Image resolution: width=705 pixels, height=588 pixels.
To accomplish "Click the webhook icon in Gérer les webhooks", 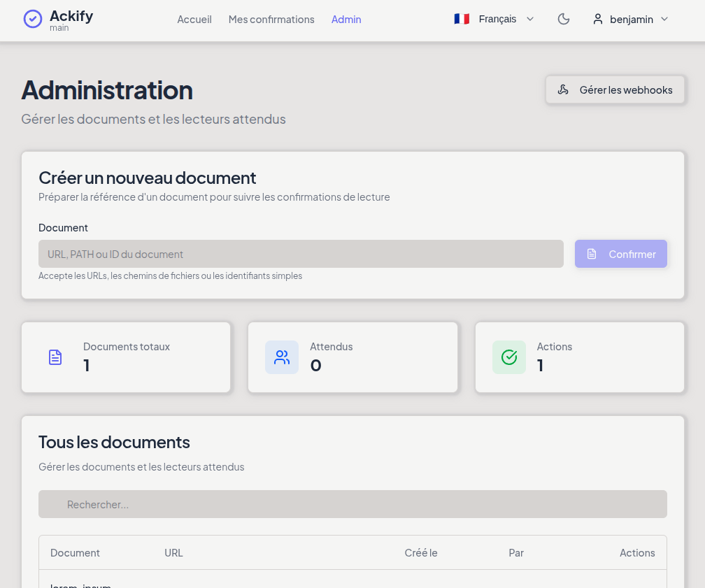I will [x=563, y=90].
